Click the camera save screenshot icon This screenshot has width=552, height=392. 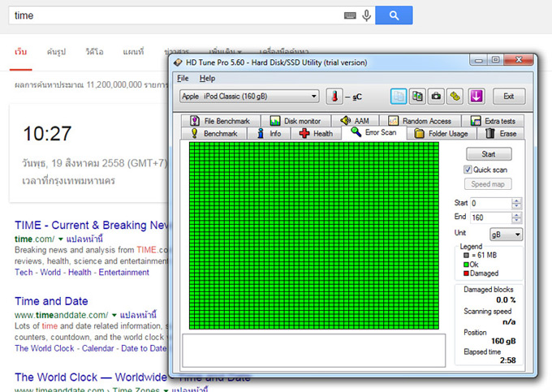click(x=437, y=97)
